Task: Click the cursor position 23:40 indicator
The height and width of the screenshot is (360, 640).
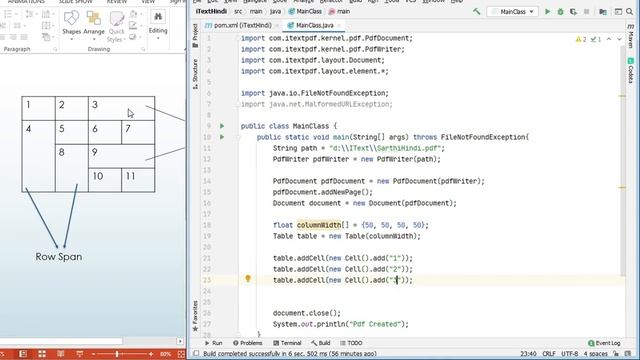Action: click(528, 353)
